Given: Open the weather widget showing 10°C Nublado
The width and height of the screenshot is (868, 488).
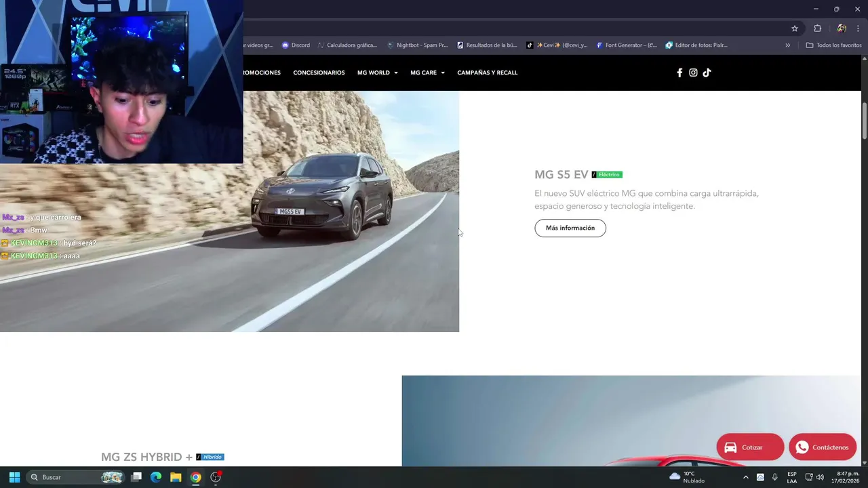Looking at the screenshot, I should click(x=687, y=477).
